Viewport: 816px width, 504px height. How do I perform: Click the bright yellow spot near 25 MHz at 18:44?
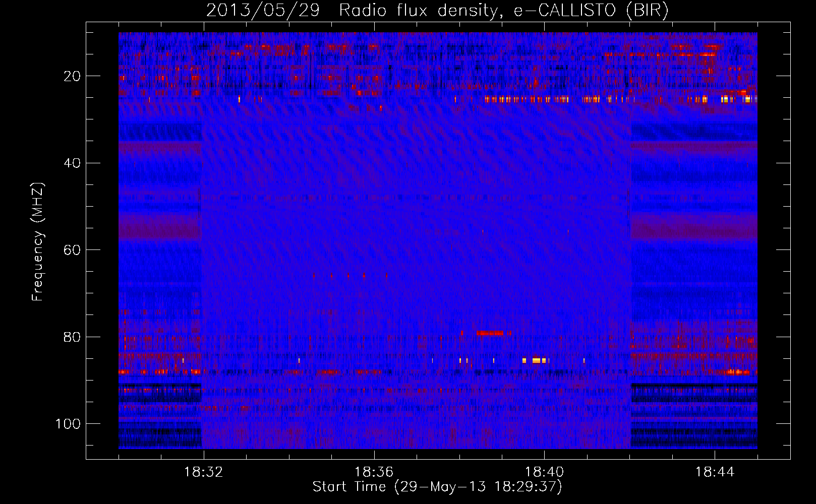[727, 99]
